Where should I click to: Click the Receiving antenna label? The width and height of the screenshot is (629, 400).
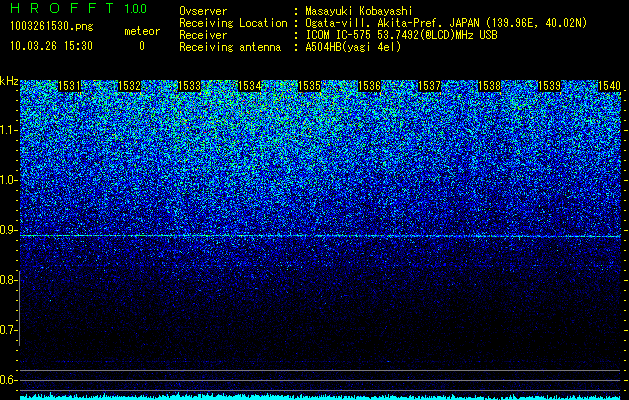pos(230,47)
